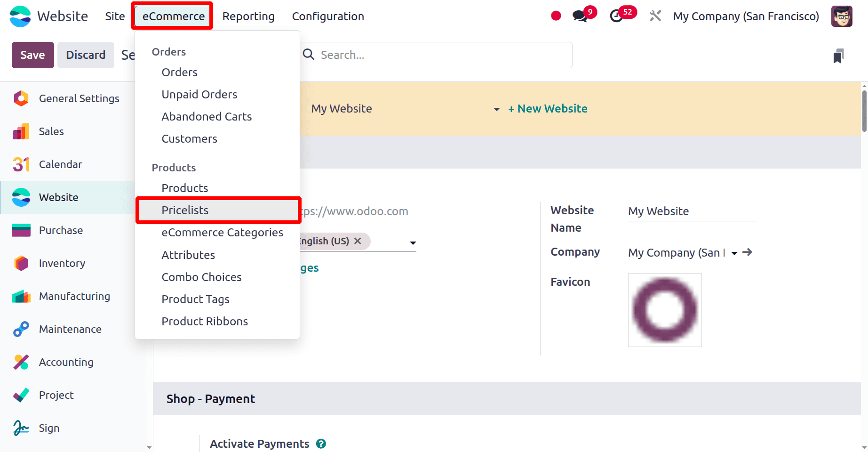Viewport: 868px width, 452px height.
Task: Select Unpaid Orders from the menu
Action: [x=217, y=95]
